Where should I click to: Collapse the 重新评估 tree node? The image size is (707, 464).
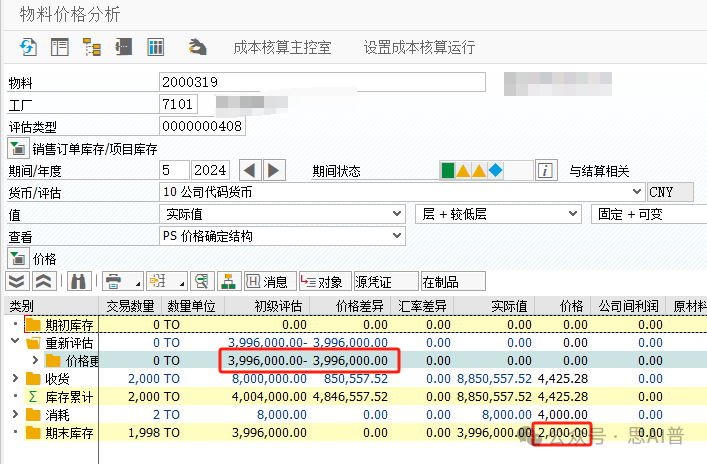[x=14, y=342]
